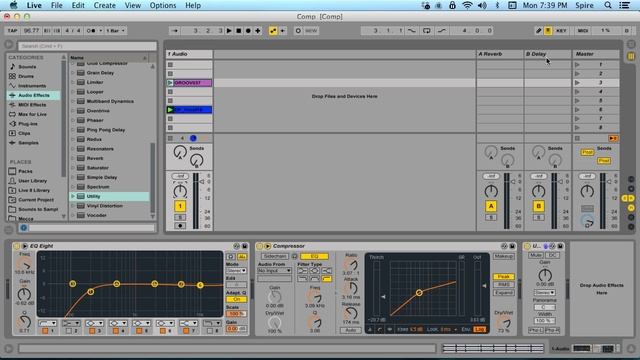Toggle the metronome button
This screenshot has width=640, height=360.
91,31
